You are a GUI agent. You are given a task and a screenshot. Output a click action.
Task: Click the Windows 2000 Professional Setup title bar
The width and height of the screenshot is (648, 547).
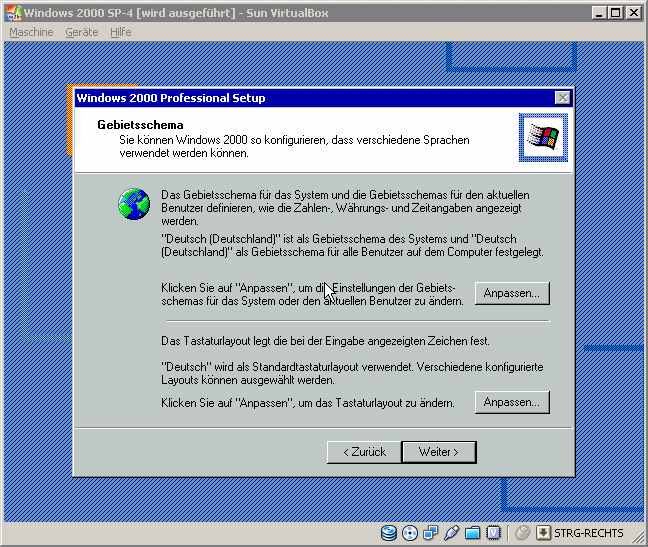click(300, 98)
